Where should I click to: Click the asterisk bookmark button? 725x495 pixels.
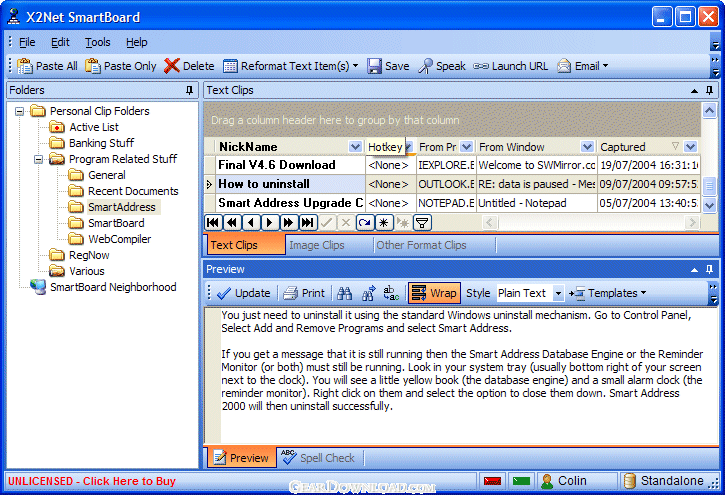(x=384, y=223)
